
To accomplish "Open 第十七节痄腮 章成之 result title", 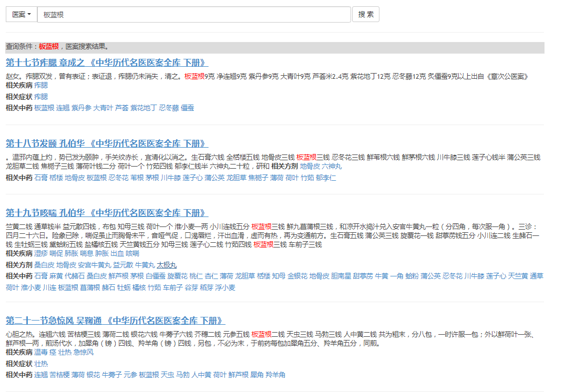I will pyautogui.click(x=107, y=62).
